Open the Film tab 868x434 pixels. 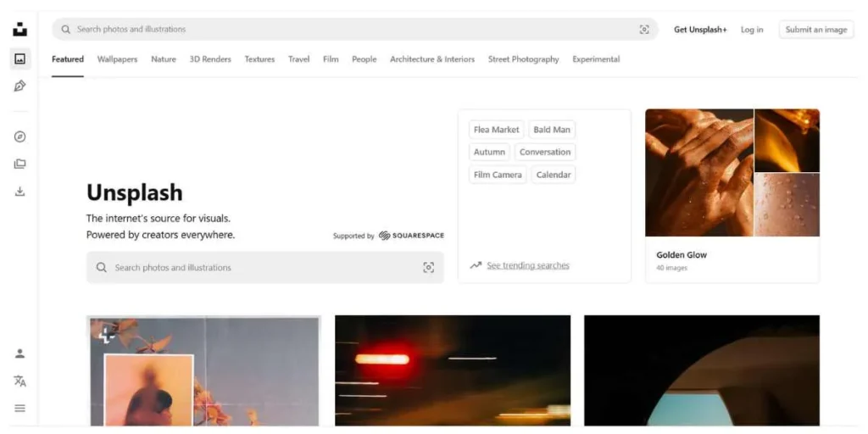click(331, 59)
